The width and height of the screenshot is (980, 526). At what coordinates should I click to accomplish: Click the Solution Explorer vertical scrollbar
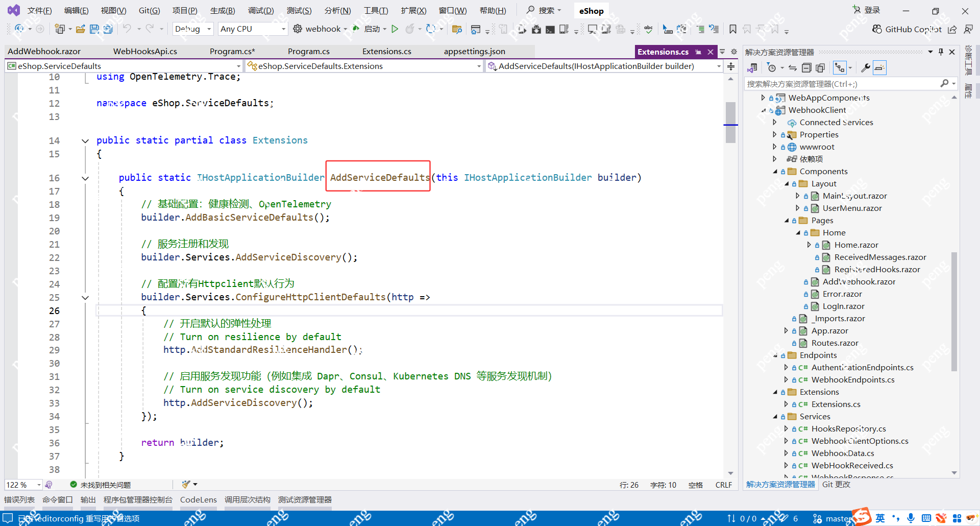[x=954, y=312]
